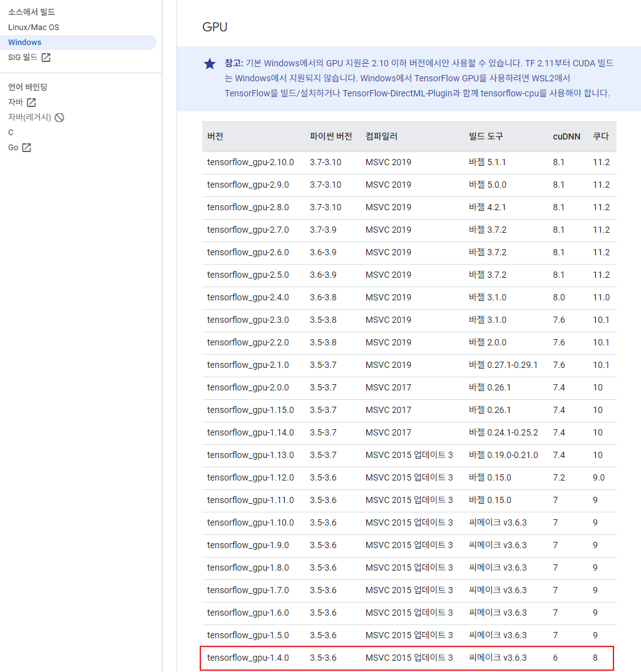Click 바젤 5.0.0 build tool cell
The image size is (641, 672).
pyautogui.click(x=488, y=185)
